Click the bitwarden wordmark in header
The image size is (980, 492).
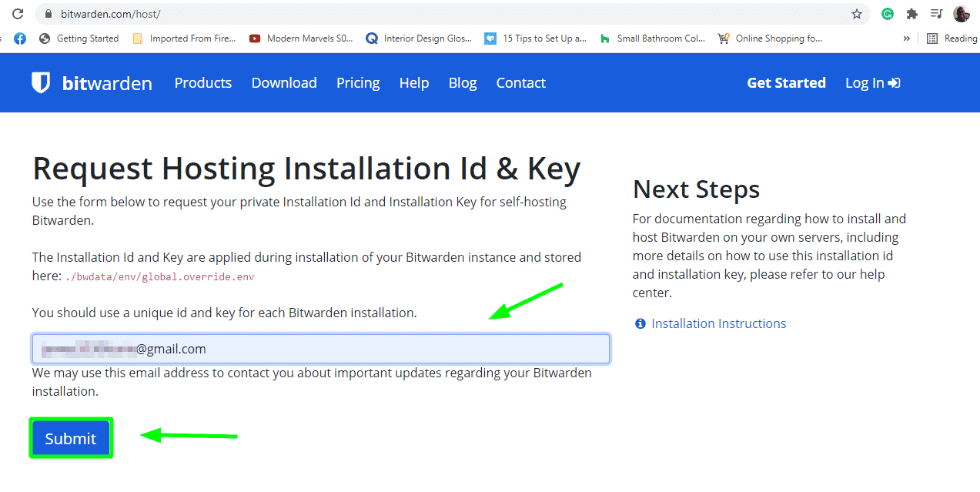point(107,83)
